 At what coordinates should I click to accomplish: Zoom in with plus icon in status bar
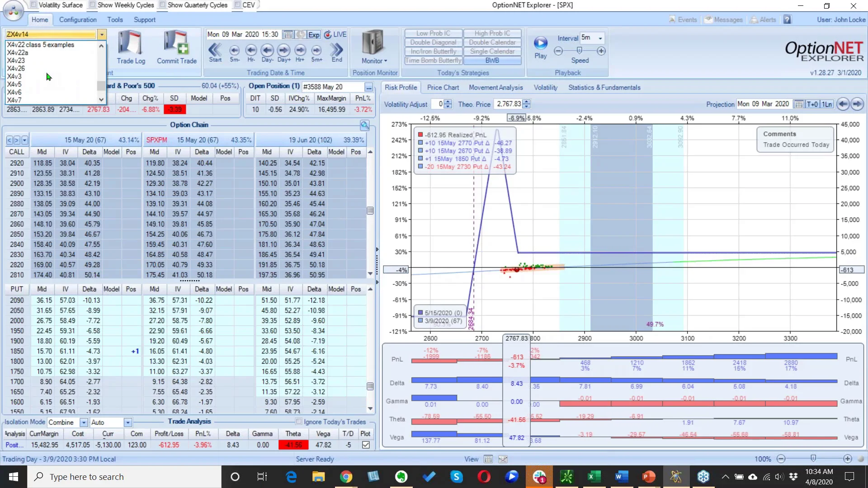click(x=848, y=459)
